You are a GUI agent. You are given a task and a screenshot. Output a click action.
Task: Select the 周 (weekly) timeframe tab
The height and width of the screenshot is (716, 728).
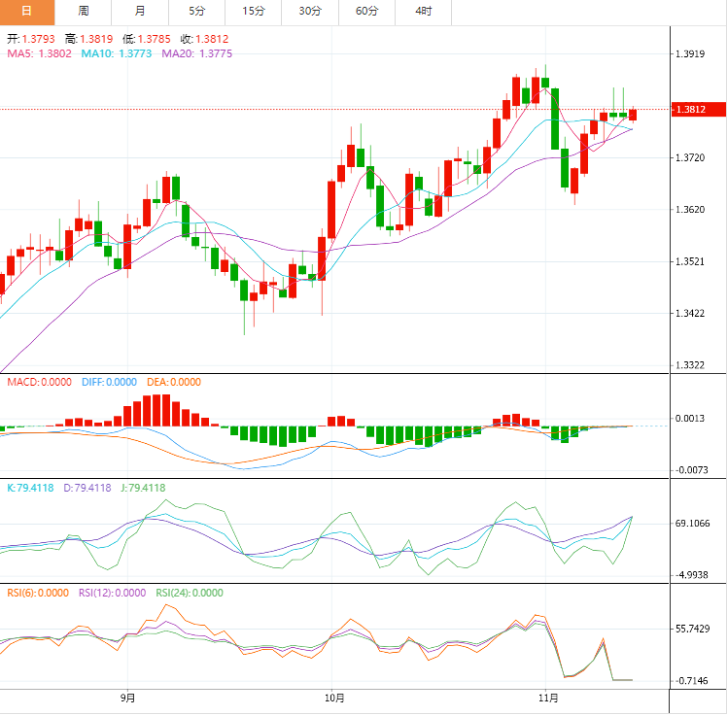(x=84, y=11)
